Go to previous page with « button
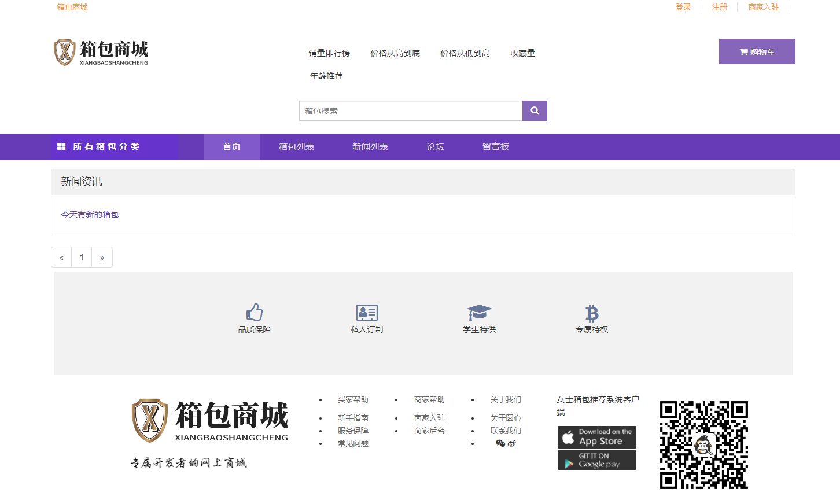The image size is (840, 504). (61, 257)
